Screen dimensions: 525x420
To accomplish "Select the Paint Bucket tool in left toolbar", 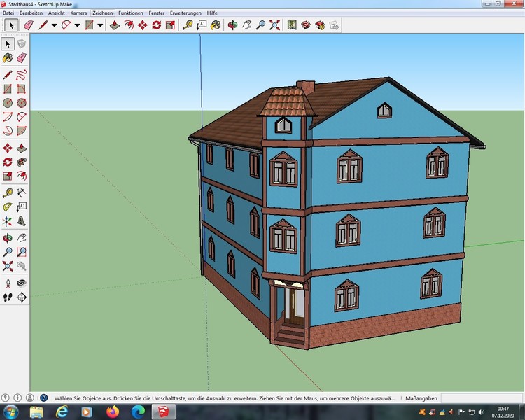I will (x=8, y=59).
